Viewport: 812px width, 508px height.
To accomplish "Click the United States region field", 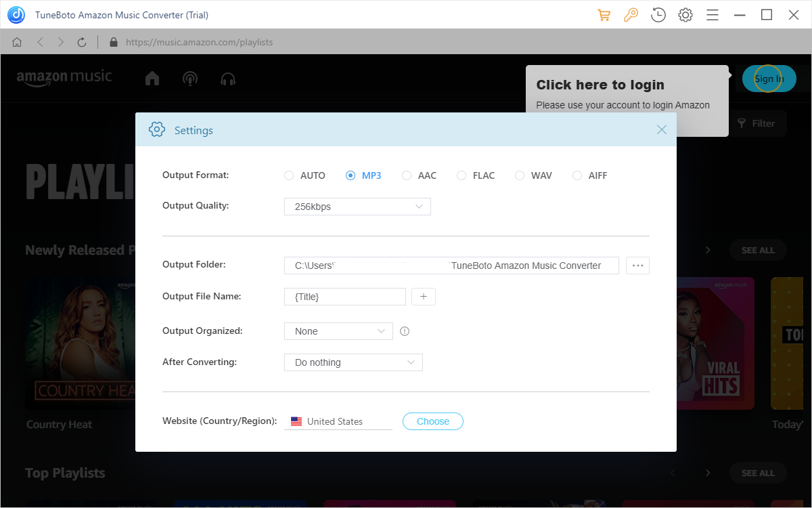I will pos(338,421).
